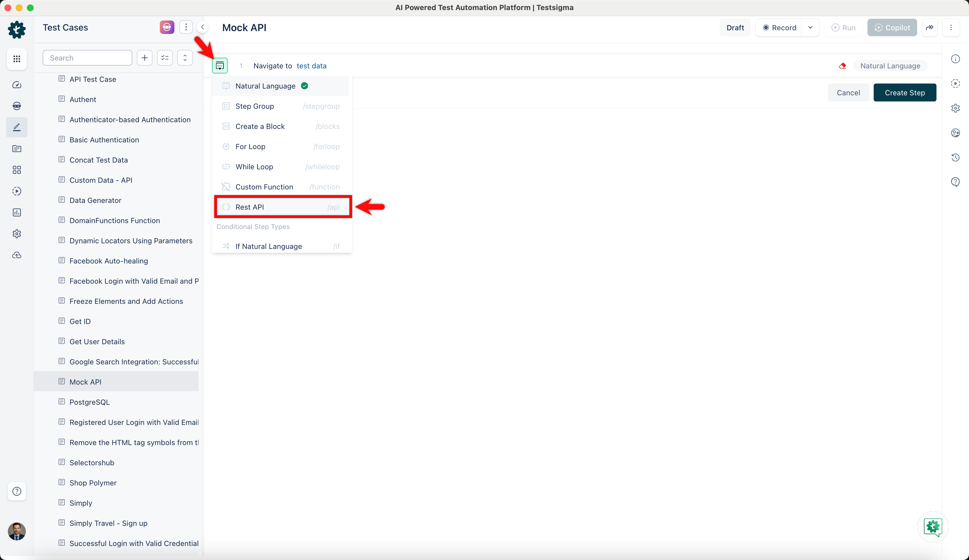Open the dashboard gauge icon in sidebar
The width and height of the screenshot is (969, 560).
[17, 85]
